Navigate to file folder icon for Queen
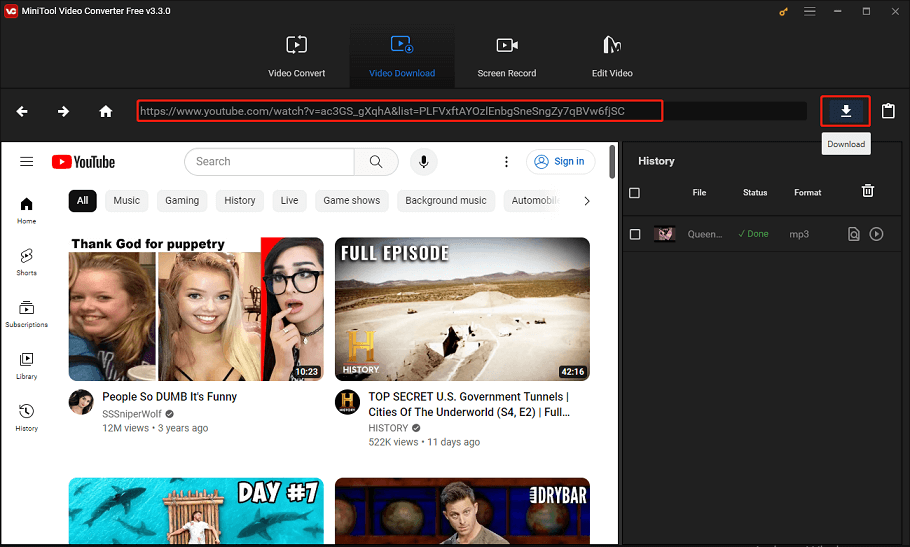This screenshot has width=910, height=547. pos(853,234)
